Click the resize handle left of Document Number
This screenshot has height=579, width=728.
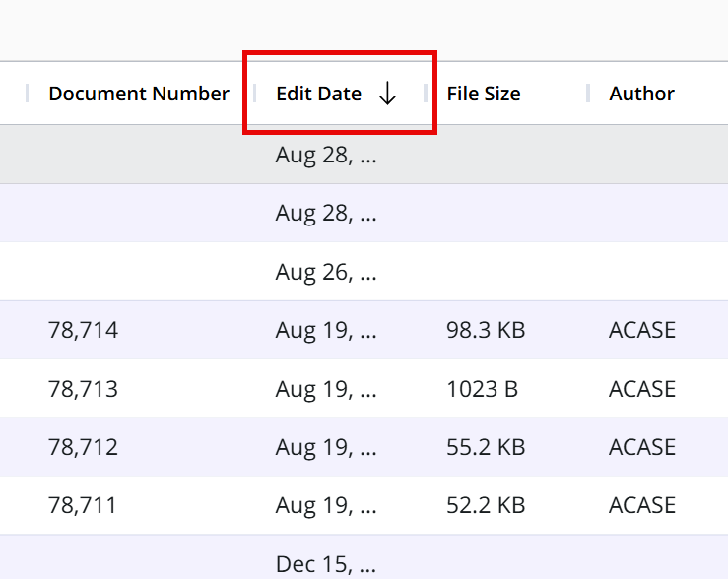click(27, 94)
